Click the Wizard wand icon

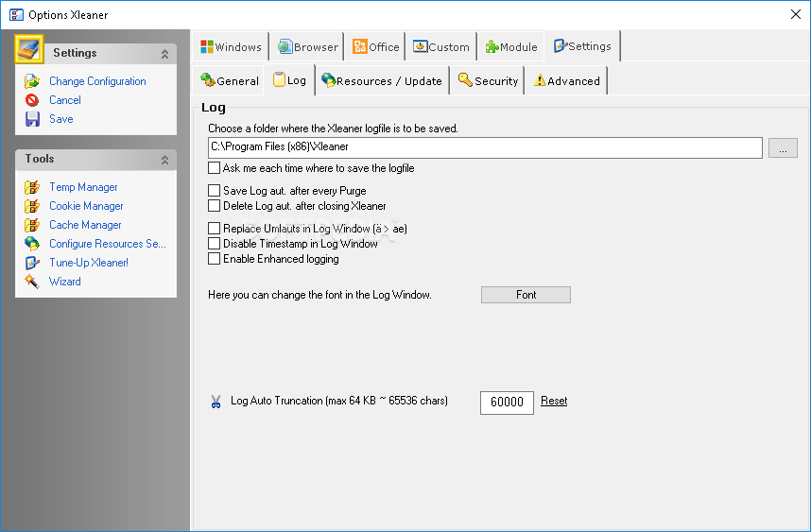point(32,282)
